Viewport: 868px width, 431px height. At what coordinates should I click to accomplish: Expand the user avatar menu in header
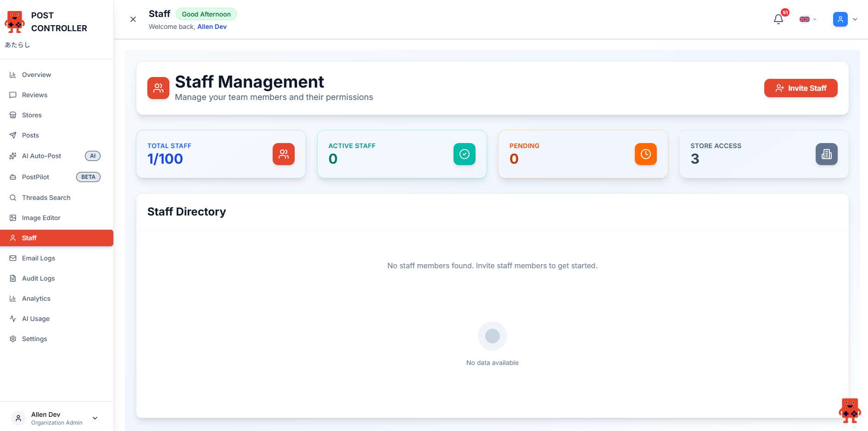click(x=845, y=19)
